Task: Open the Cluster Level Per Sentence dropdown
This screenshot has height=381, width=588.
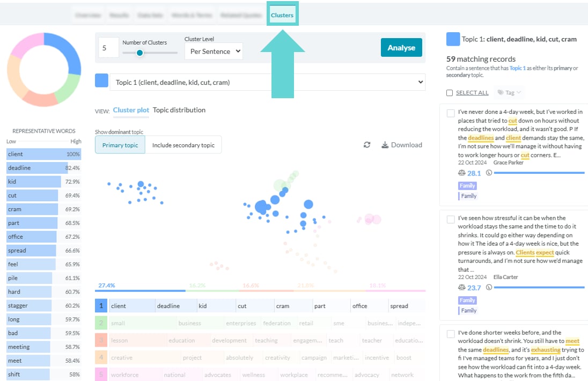Action: click(214, 52)
